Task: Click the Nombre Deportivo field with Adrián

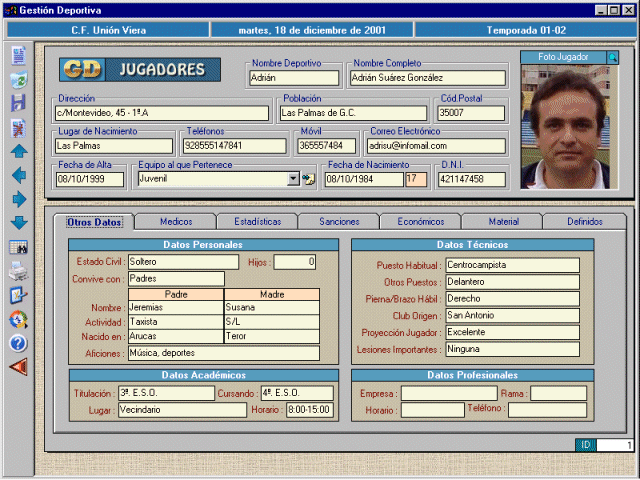Action: (294, 78)
